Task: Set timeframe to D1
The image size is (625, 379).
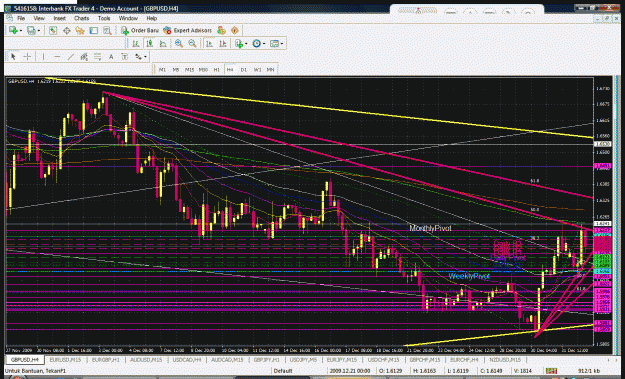Action: [x=244, y=69]
